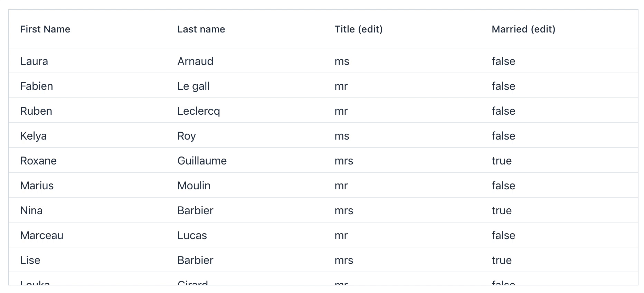Edit the married value for Lise Barbier
This screenshot has width=644, height=293.
[x=501, y=260]
